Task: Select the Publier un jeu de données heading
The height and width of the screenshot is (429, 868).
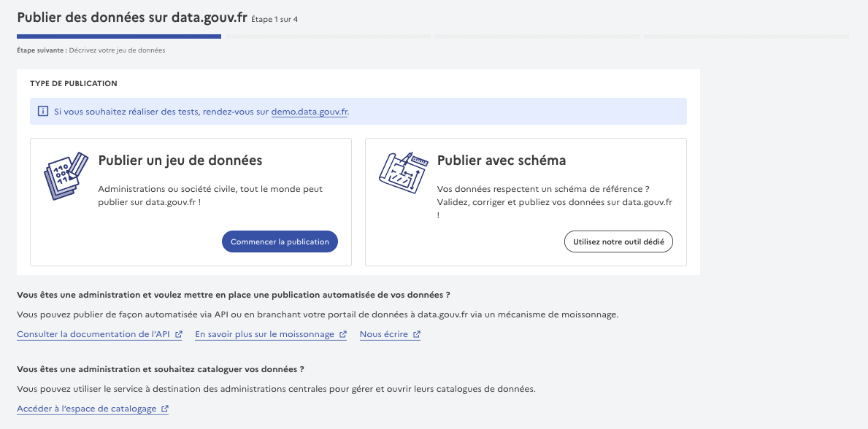Action: tap(180, 160)
